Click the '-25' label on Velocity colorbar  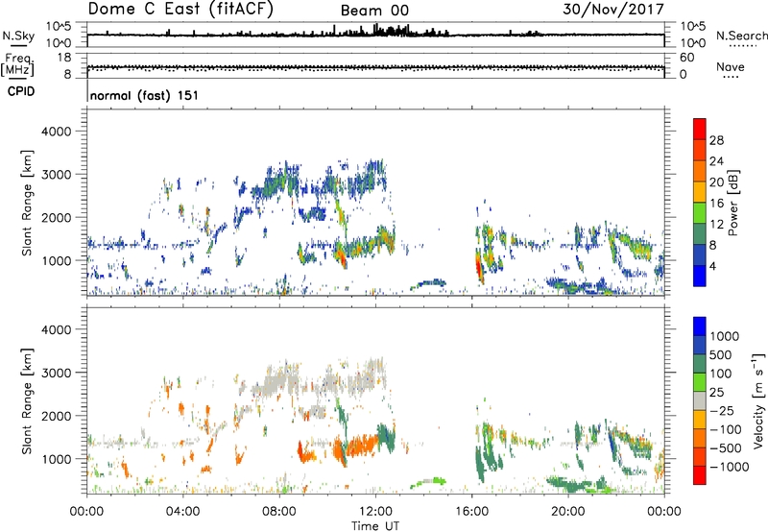[x=722, y=410]
